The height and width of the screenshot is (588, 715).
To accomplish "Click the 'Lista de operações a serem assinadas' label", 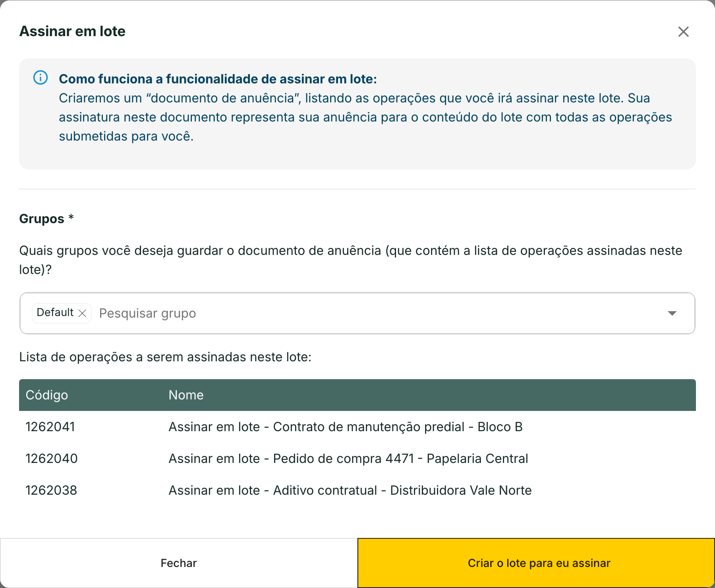I will 165,357.
